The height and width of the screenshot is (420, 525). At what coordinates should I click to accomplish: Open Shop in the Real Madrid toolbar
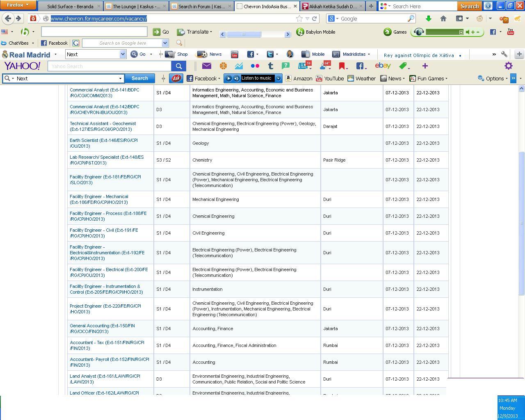point(177,54)
